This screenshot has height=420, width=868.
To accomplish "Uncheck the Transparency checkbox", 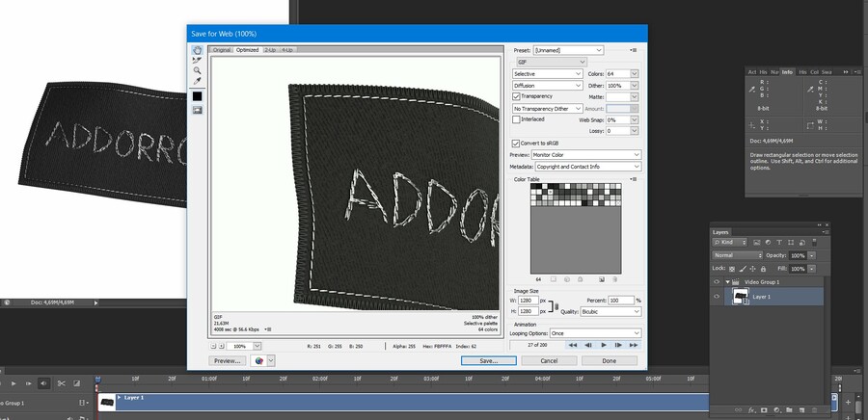I will [x=517, y=96].
